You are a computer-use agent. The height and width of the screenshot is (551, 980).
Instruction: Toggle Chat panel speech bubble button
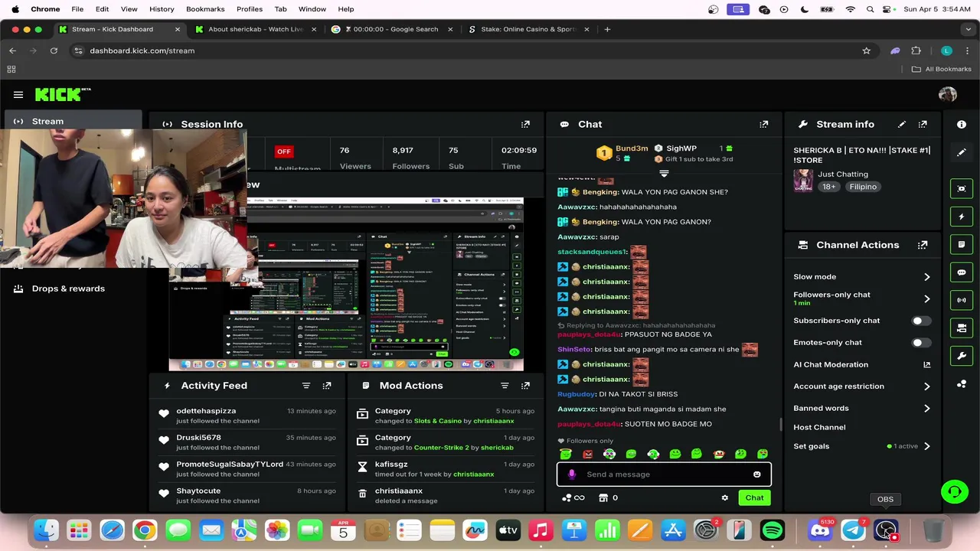[x=962, y=272]
